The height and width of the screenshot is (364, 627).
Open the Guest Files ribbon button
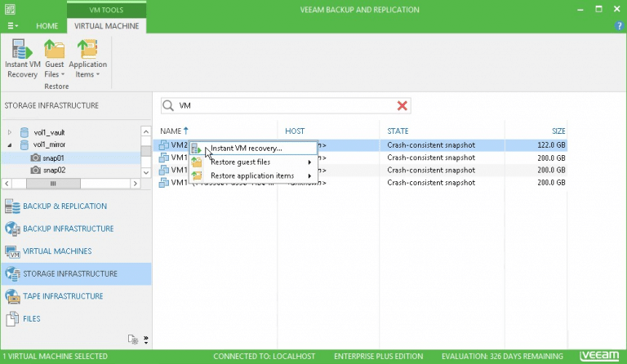coord(54,59)
